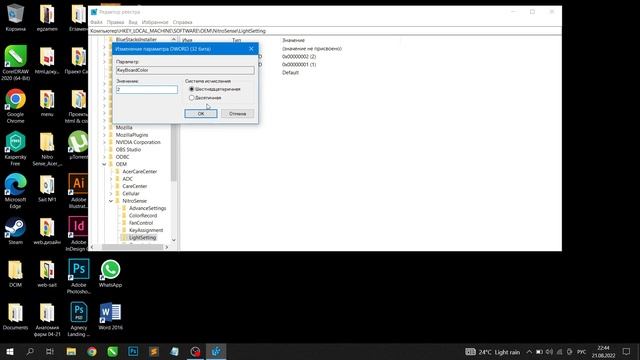This screenshot has height=360, width=640.
Task: Open taskbar search magnifier
Action: point(30,351)
